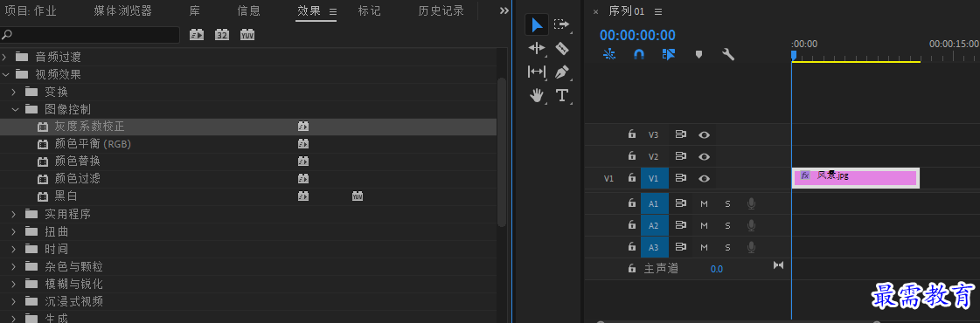This screenshot has width=980, height=323.
Task: Select the Type tool
Action: pos(562,95)
